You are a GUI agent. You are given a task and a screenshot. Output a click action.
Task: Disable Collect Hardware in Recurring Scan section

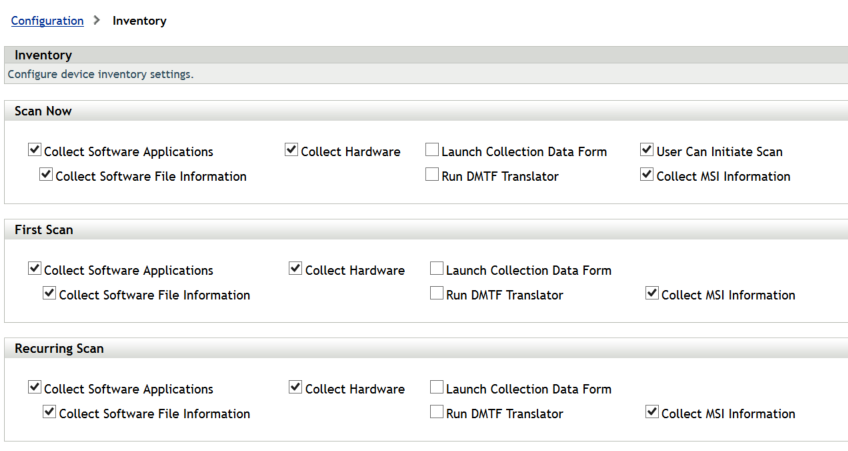click(296, 388)
